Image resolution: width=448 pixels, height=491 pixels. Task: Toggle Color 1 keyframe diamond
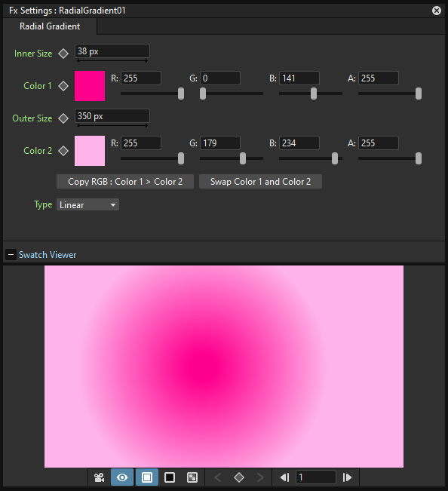pyautogui.click(x=63, y=86)
